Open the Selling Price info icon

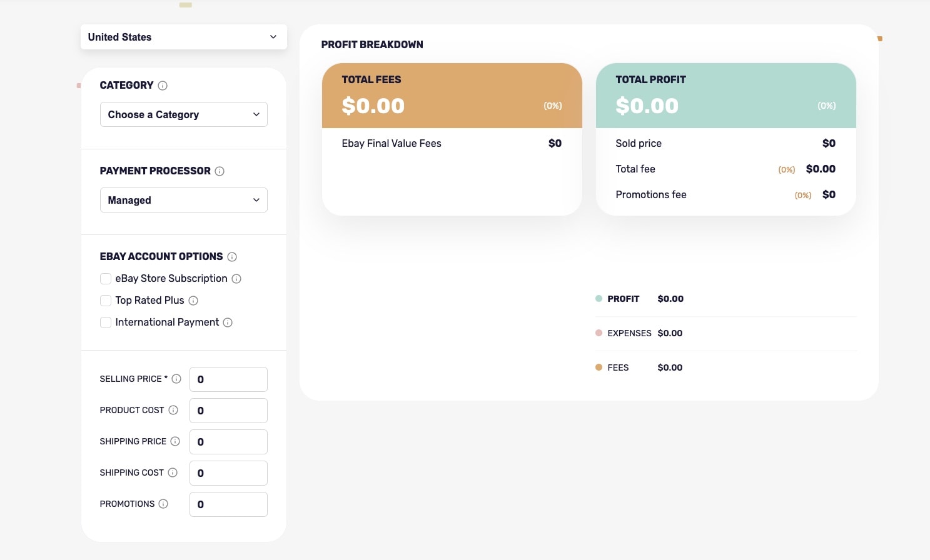coord(176,379)
